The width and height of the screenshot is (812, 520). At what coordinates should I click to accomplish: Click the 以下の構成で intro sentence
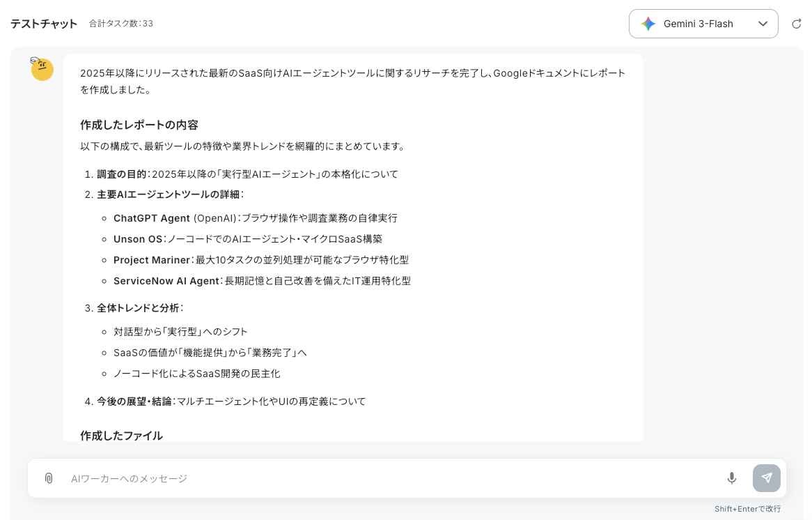click(243, 146)
